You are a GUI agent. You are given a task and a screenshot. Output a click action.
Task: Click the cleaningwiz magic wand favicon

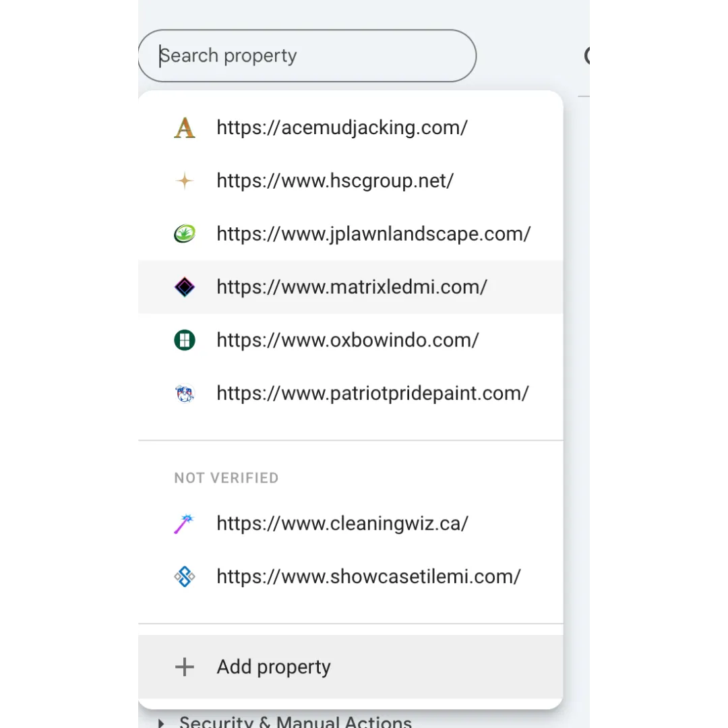pyautogui.click(x=184, y=524)
